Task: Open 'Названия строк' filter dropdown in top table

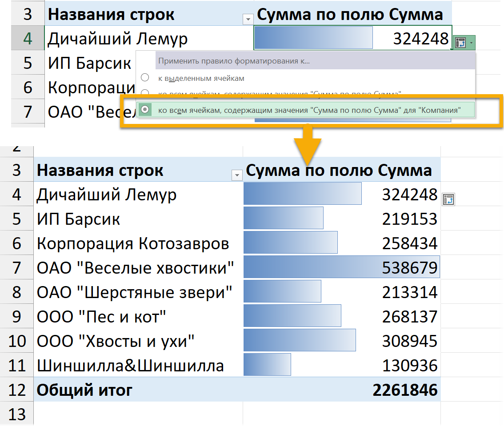Action: coord(248,19)
